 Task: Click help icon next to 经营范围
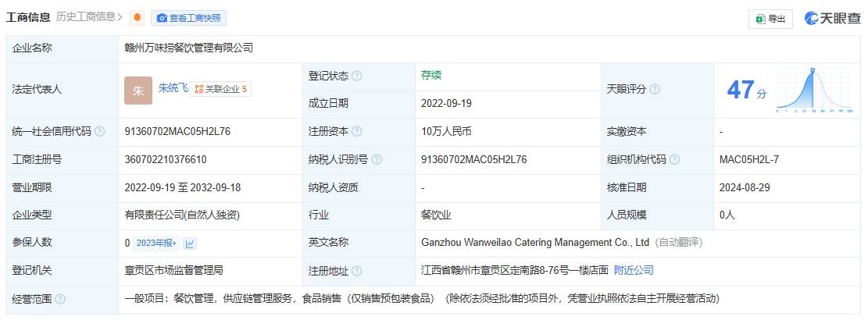(60, 299)
